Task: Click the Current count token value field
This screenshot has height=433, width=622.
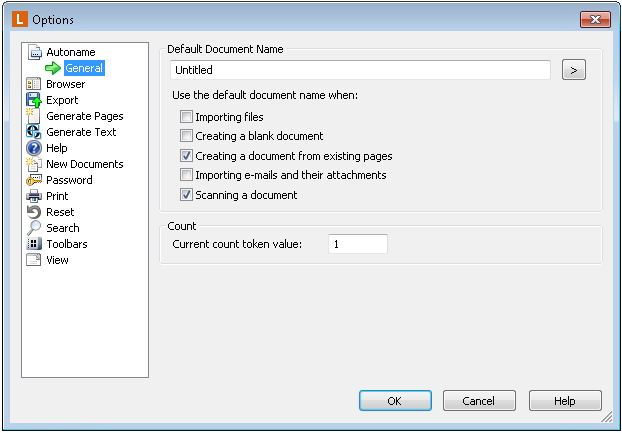Action: [358, 244]
